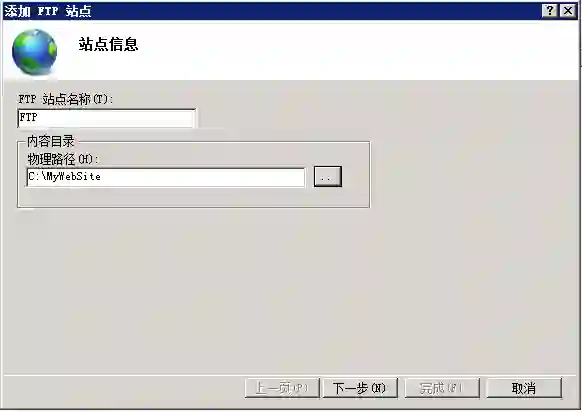Click empty space inside 内容目录 group box
Image resolution: width=582 pixels, height=412 pixels.
click(193, 197)
